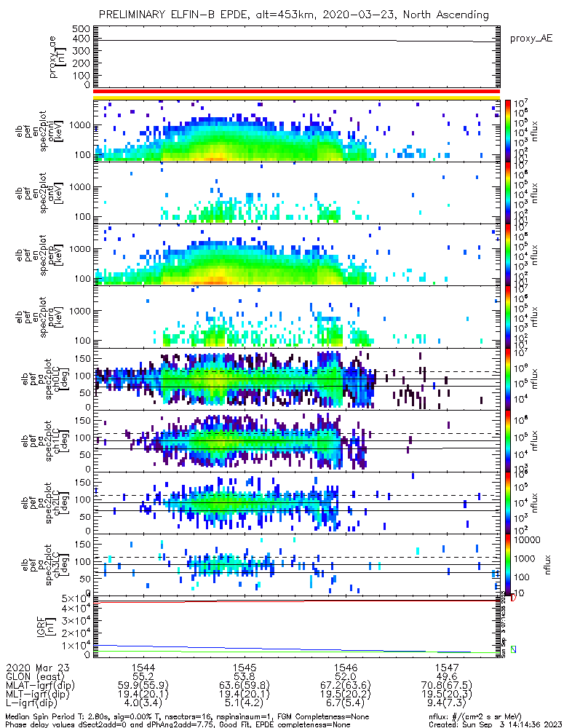Click the red horizontal status bar

click(x=297, y=92)
